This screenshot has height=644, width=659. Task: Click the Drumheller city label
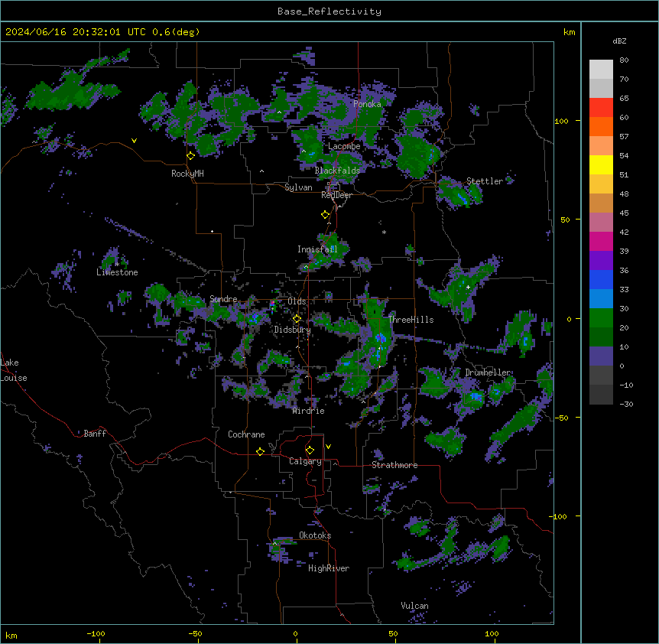[488, 372]
